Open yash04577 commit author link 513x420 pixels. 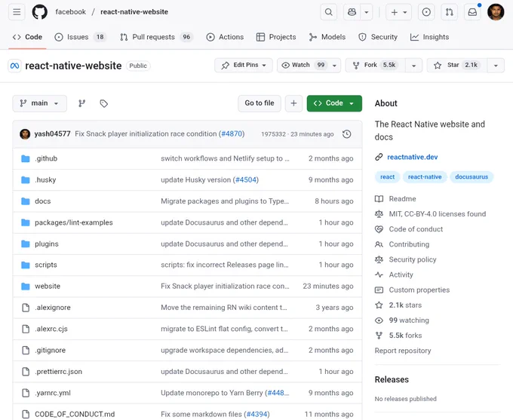[52, 133]
